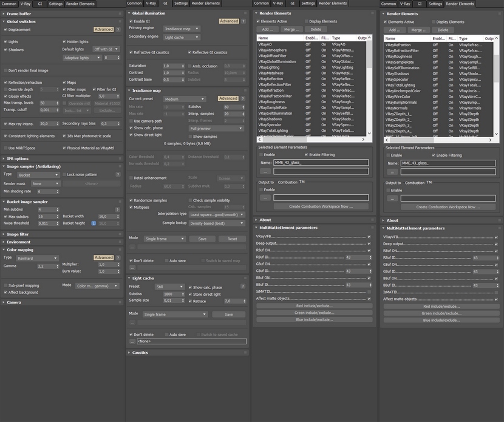Click the left scroll arrow under the VRayRefraction-first list
The height and width of the screenshot is (422, 504).
pos(387,140)
